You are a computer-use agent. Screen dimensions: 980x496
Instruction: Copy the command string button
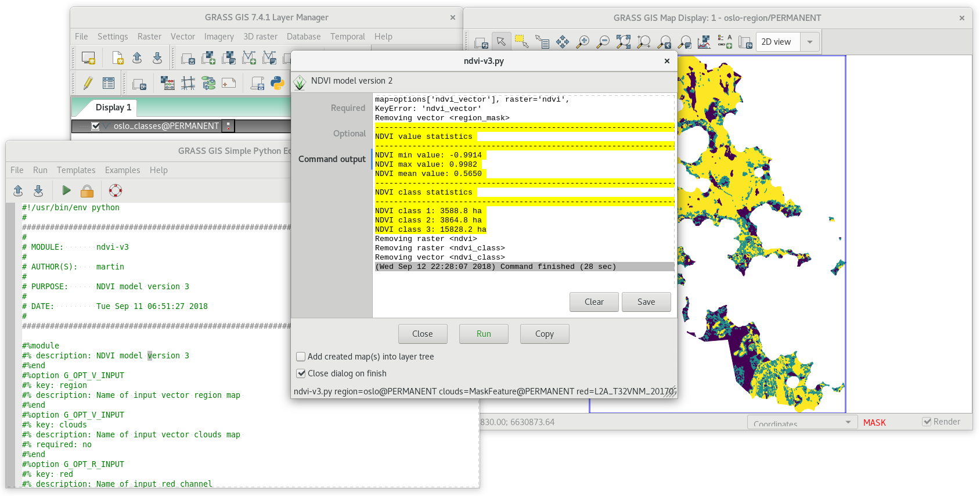pos(545,334)
